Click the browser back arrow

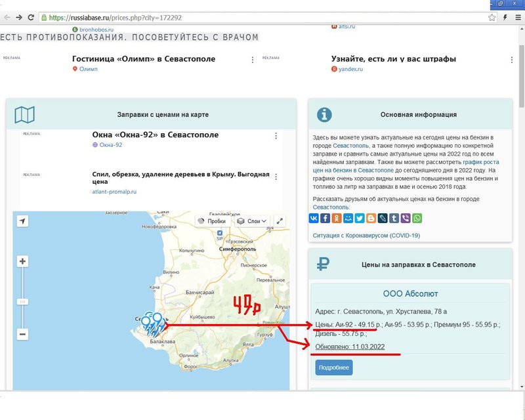[x=7, y=18]
